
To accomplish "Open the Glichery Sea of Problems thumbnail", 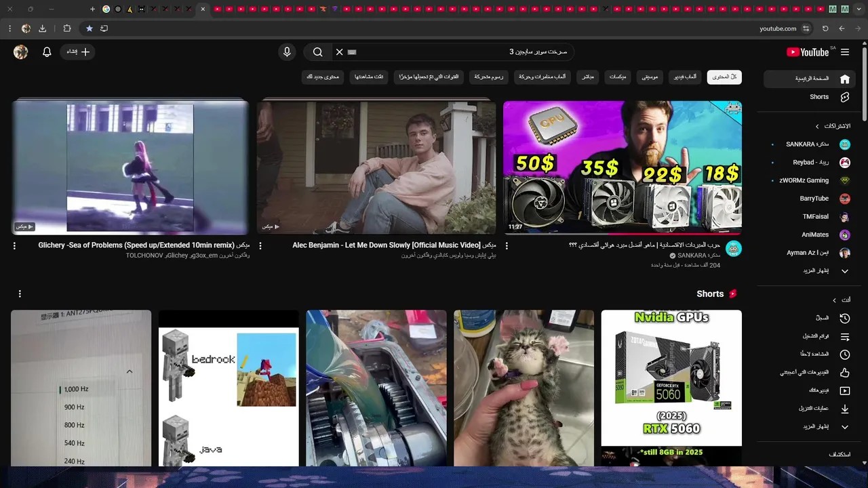I will pyautogui.click(x=130, y=167).
